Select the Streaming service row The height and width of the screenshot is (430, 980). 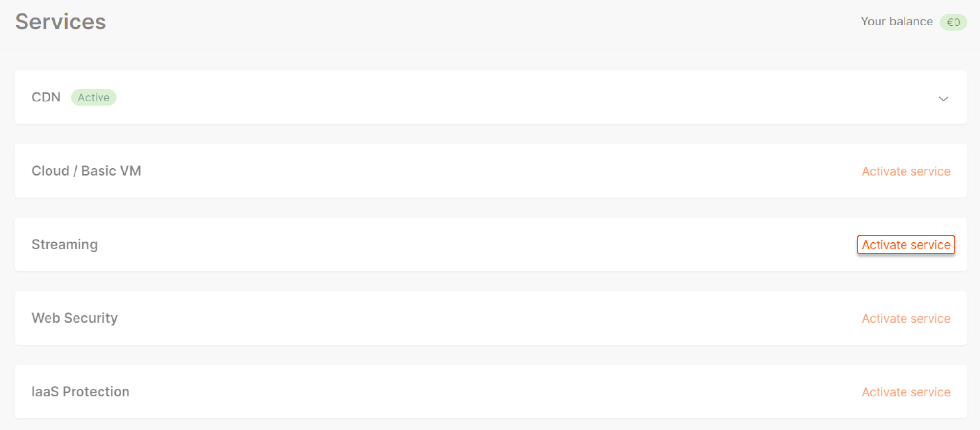(x=490, y=244)
